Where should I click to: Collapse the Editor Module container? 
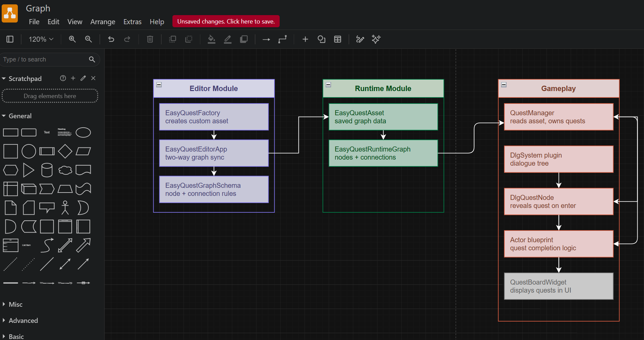159,85
